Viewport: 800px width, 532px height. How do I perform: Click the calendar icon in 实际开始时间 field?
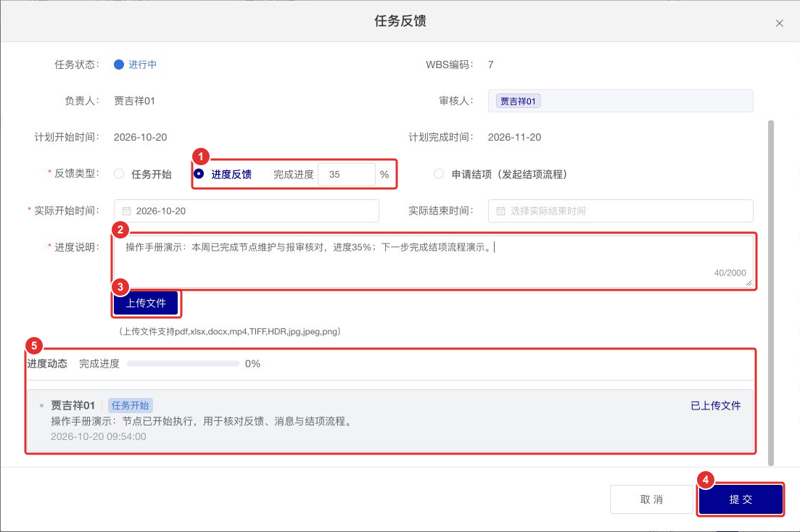126,211
